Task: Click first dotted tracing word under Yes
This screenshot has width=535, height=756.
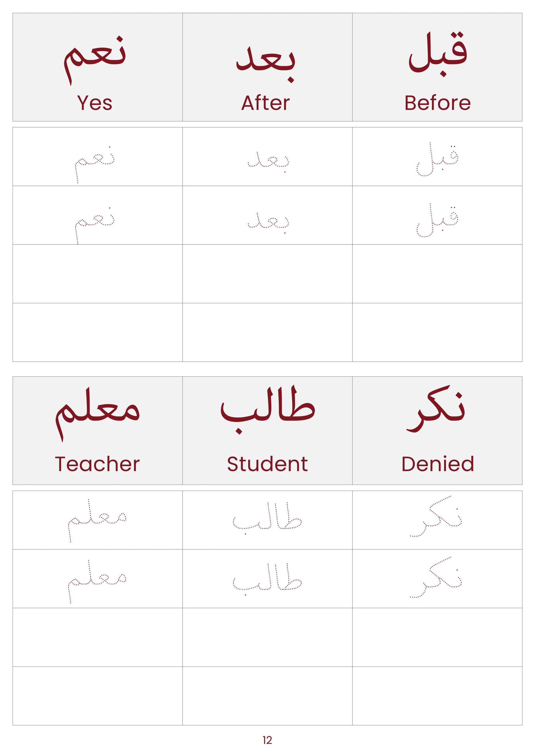Action: pos(95,165)
